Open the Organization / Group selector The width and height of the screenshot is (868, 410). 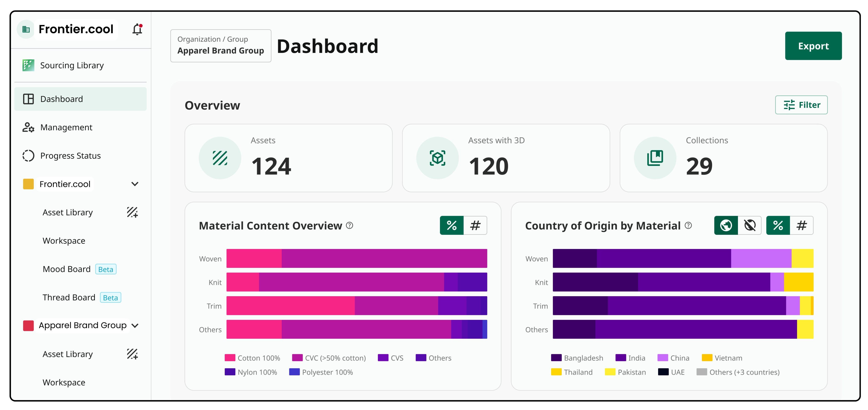point(221,45)
